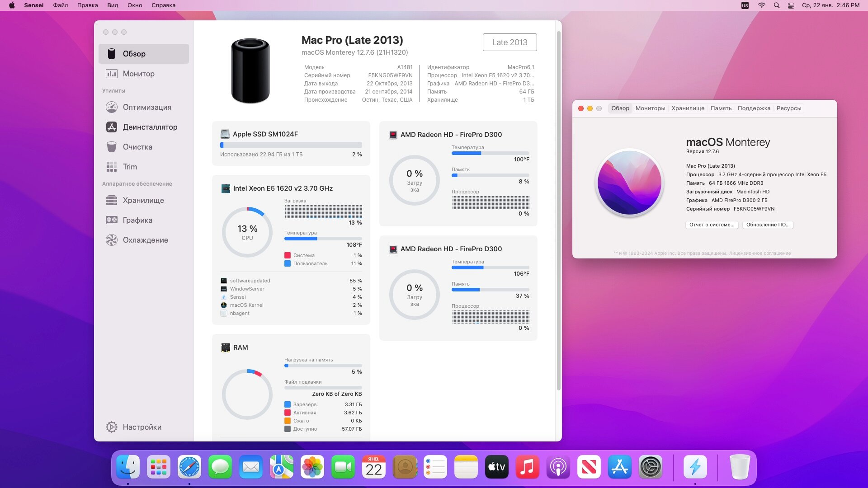The width and height of the screenshot is (868, 488).
Task: Open App Store from the Dock
Action: [620, 467]
